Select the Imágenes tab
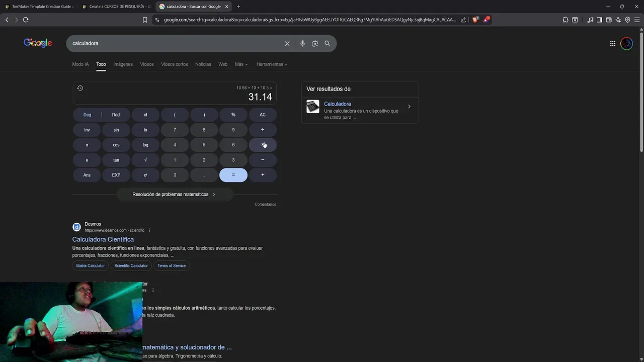644x362 pixels. coord(123,64)
